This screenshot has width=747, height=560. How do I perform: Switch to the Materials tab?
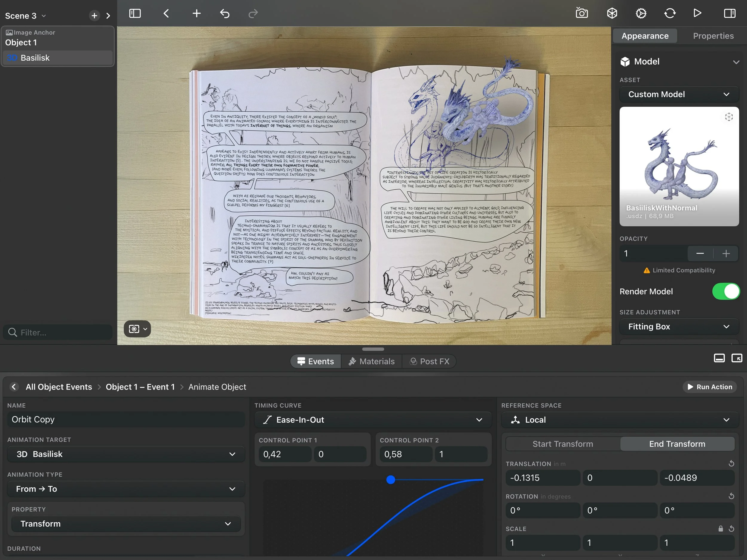[x=371, y=361]
